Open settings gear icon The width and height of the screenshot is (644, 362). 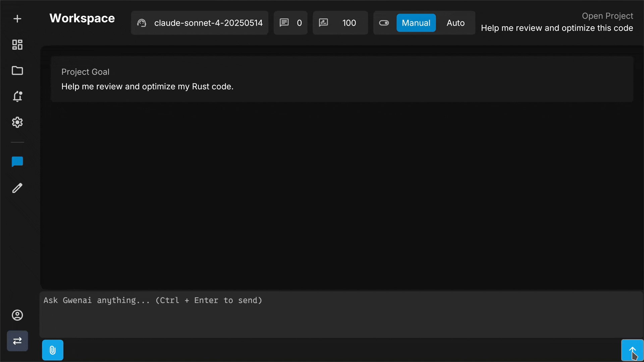coord(17,122)
